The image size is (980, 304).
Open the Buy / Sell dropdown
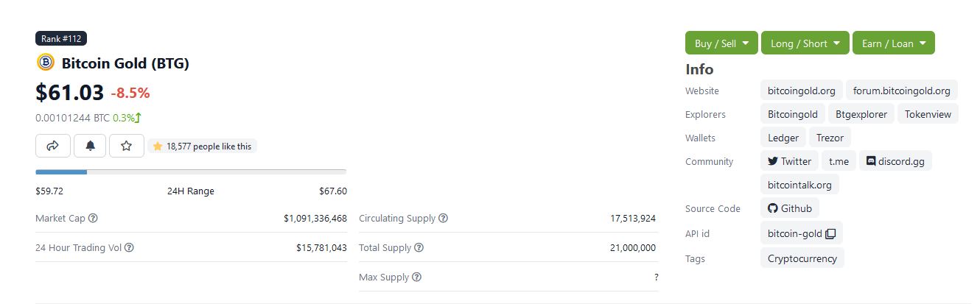point(721,43)
